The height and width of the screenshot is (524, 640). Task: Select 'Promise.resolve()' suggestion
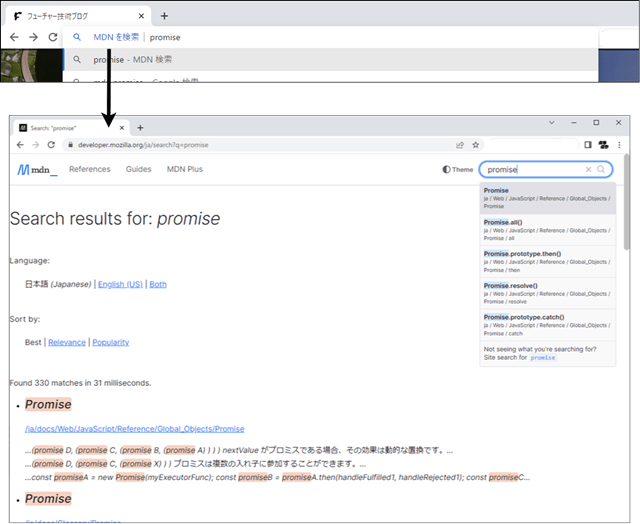point(548,293)
